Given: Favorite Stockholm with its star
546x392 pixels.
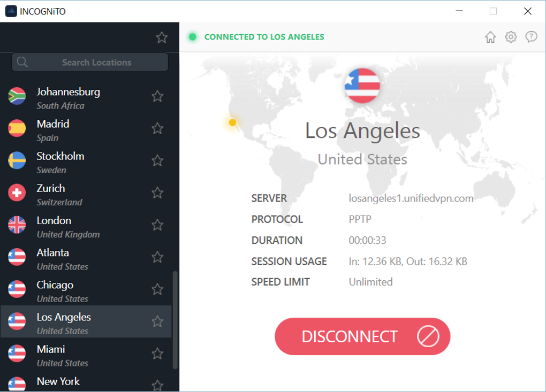Looking at the screenshot, I should coord(157,160).
